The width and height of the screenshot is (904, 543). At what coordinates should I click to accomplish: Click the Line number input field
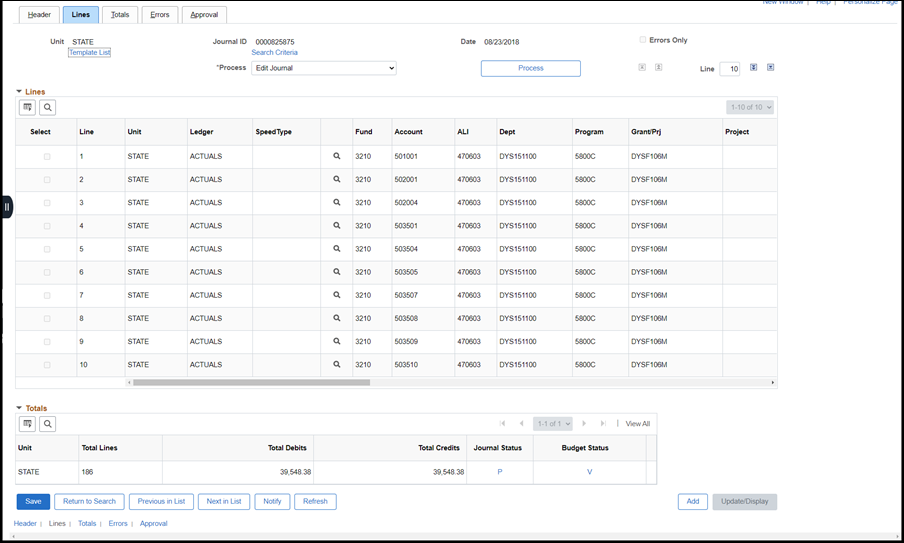point(730,69)
